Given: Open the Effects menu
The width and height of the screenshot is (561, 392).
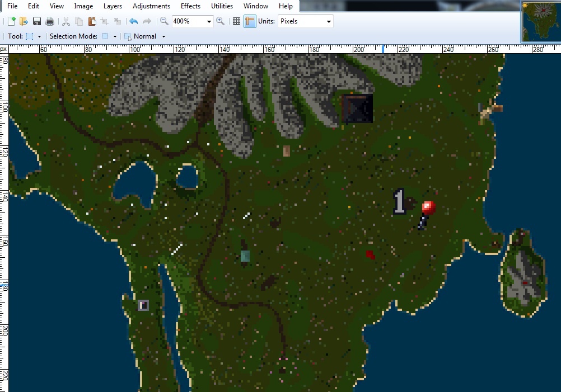Looking at the screenshot, I should coord(190,6).
